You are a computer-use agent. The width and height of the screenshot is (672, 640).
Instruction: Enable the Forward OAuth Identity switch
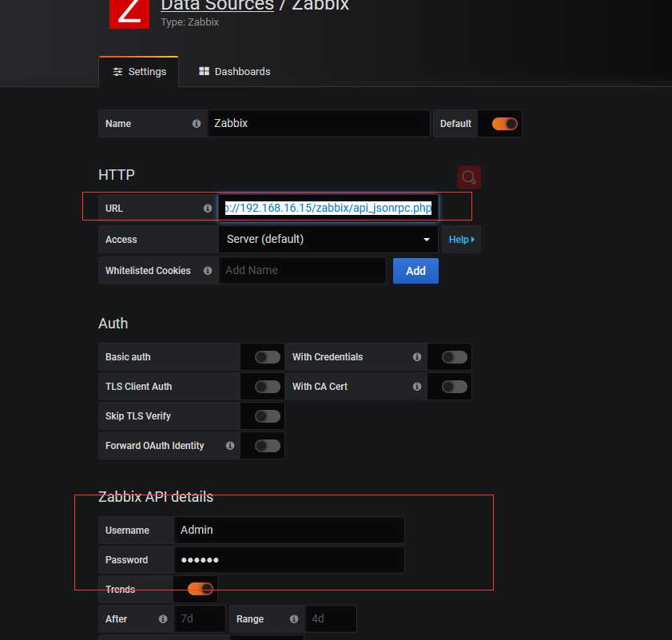(267, 446)
